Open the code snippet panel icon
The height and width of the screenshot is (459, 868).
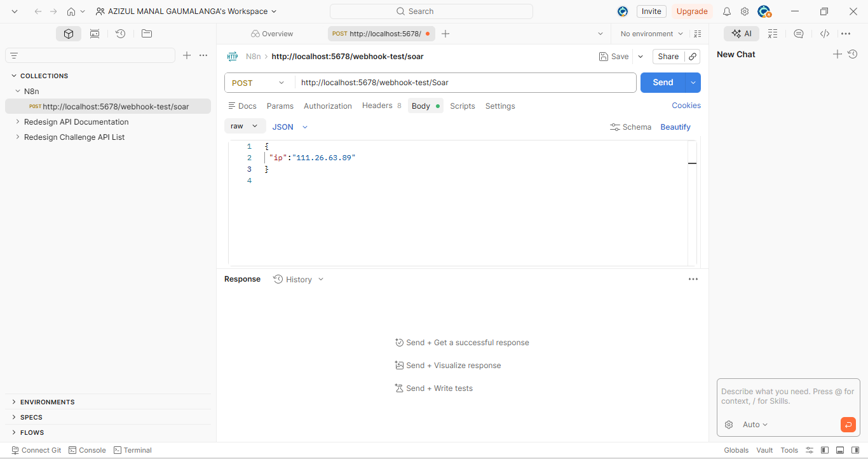[825, 34]
